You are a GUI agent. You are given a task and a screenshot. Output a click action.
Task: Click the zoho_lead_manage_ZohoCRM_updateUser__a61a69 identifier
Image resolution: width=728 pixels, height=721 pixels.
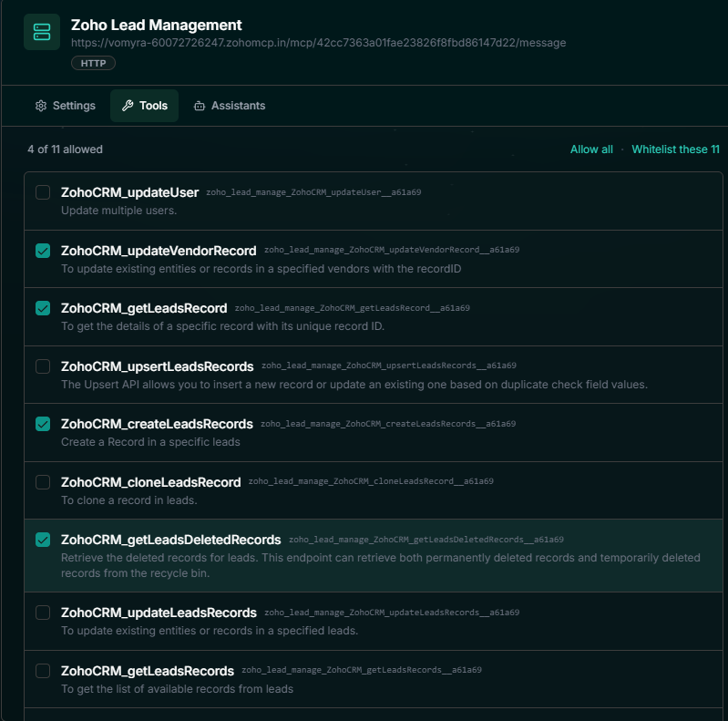point(313,192)
